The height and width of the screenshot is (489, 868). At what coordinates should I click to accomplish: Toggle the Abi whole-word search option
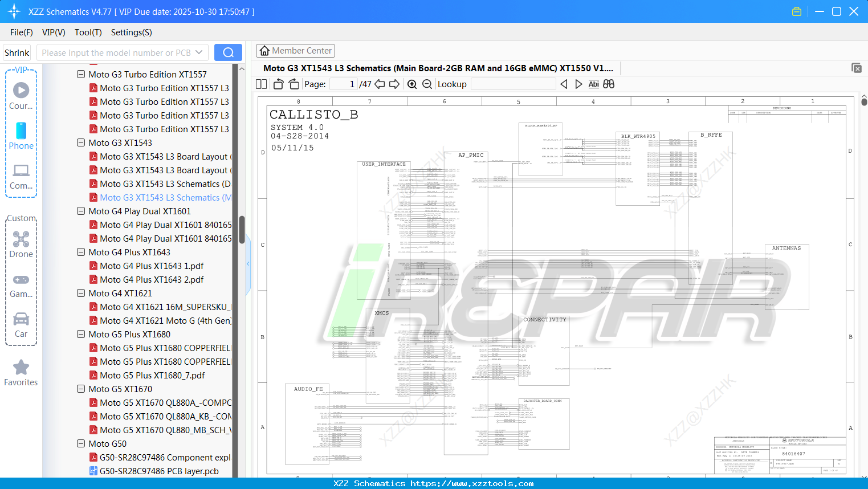point(593,84)
